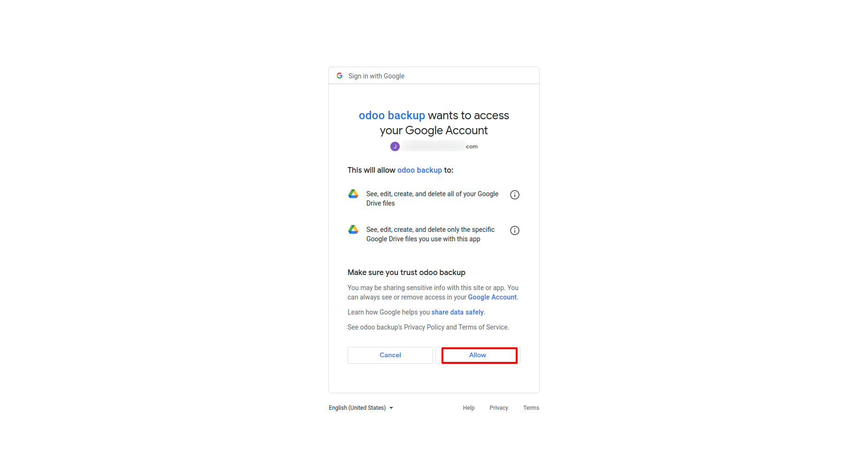This screenshot has width=868, height=460.
Task: Click the Allow button
Action: coord(478,355)
